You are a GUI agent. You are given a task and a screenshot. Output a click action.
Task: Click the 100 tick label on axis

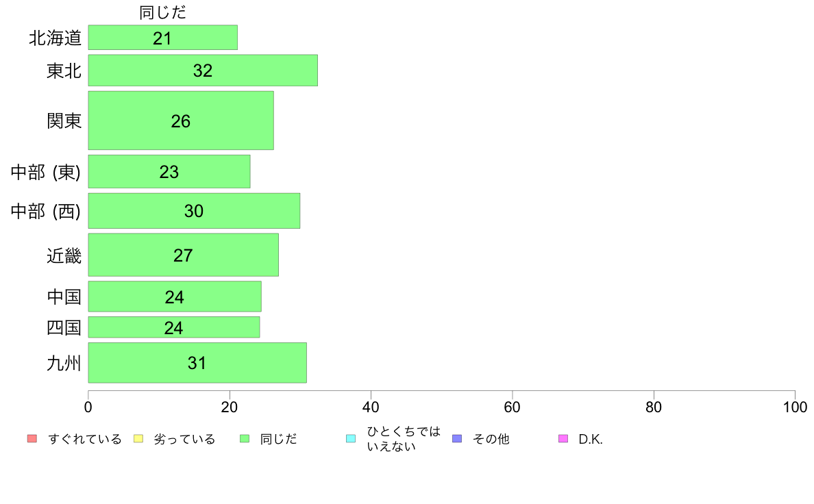[795, 407]
